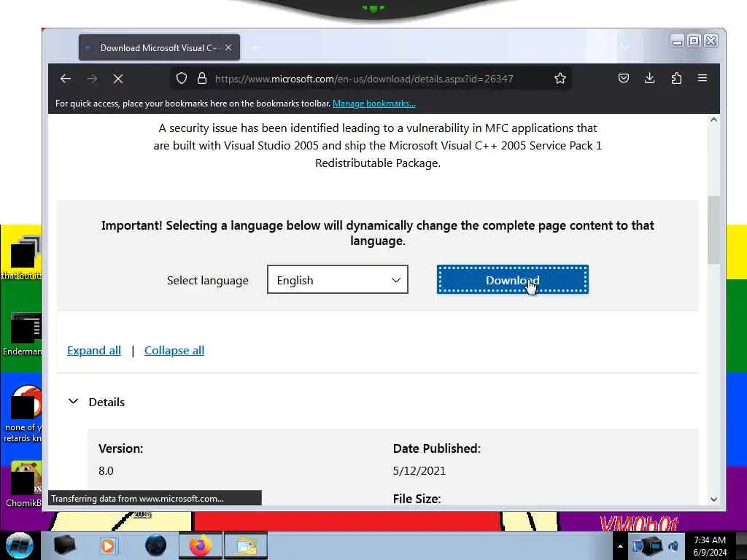
Task: Click the vertical scrollbar thumb
Action: pos(713,230)
